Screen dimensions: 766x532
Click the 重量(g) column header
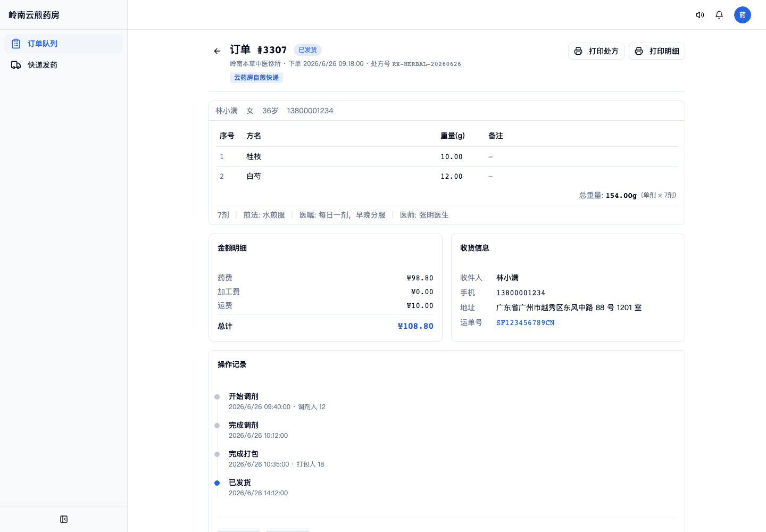click(453, 136)
